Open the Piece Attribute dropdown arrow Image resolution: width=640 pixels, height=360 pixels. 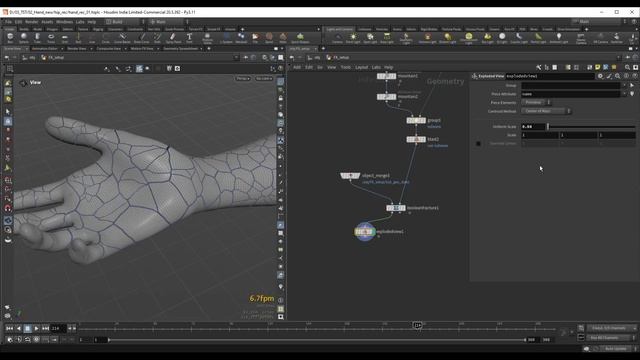pos(624,94)
